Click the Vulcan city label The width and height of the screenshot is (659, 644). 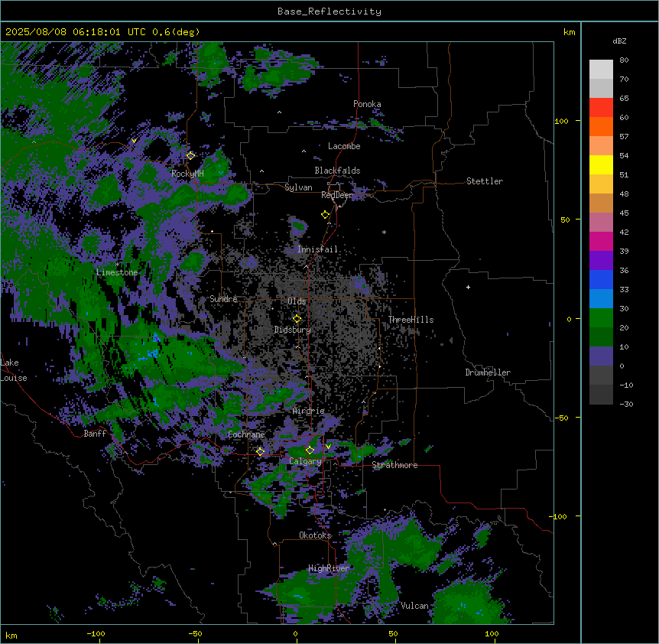tap(414, 606)
